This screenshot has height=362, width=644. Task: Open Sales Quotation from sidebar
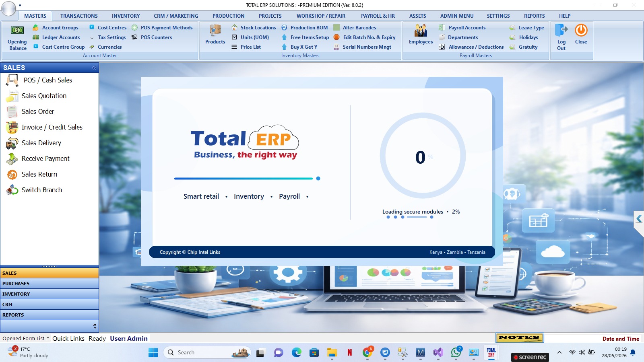click(x=37, y=96)
